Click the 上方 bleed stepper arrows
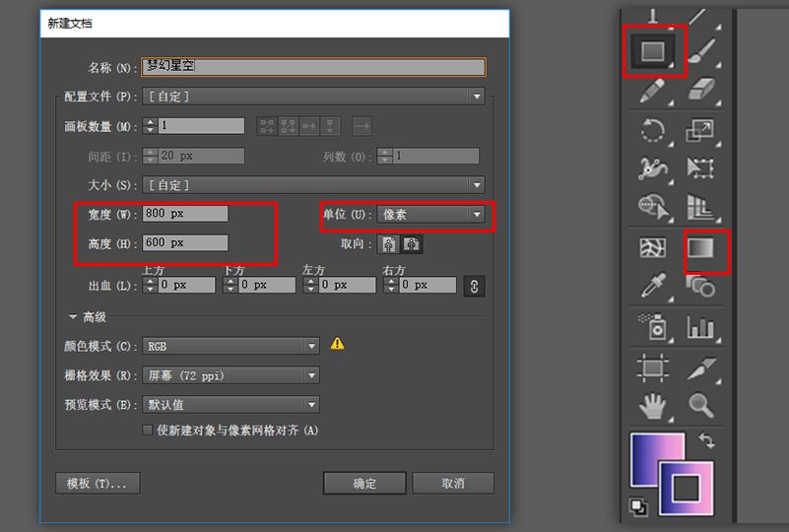This screenshot has height=532, width=789. (x=150, y=285)
